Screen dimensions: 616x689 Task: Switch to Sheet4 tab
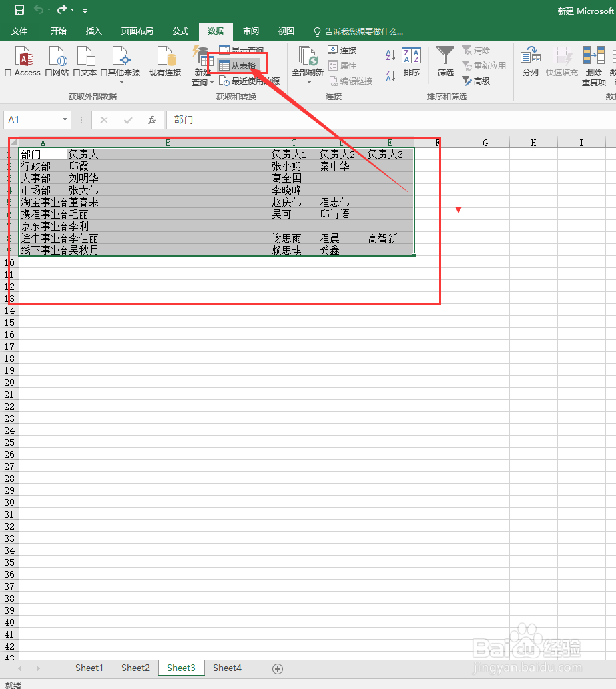[227, 668]
